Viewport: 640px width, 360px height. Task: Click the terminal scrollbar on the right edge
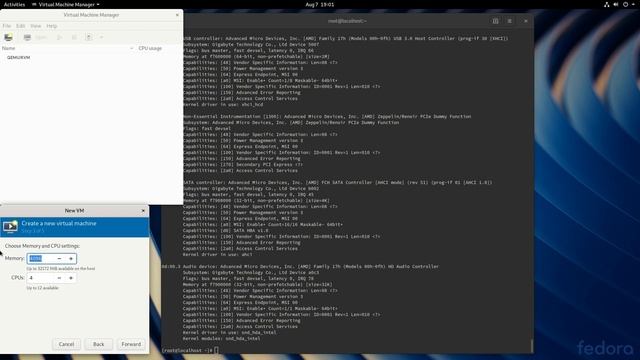[531, 345]
